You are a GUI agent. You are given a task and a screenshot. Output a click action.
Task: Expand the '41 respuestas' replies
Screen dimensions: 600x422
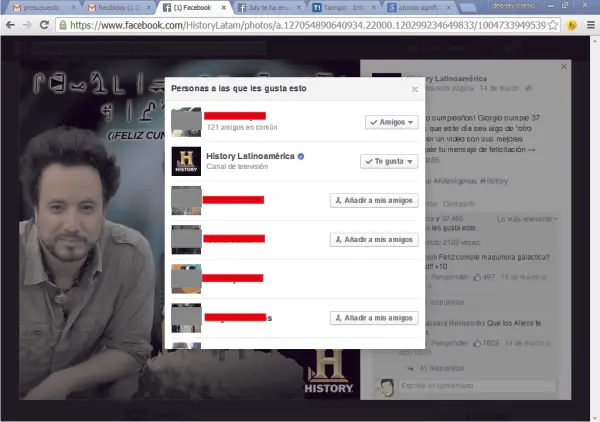point(441,368)
